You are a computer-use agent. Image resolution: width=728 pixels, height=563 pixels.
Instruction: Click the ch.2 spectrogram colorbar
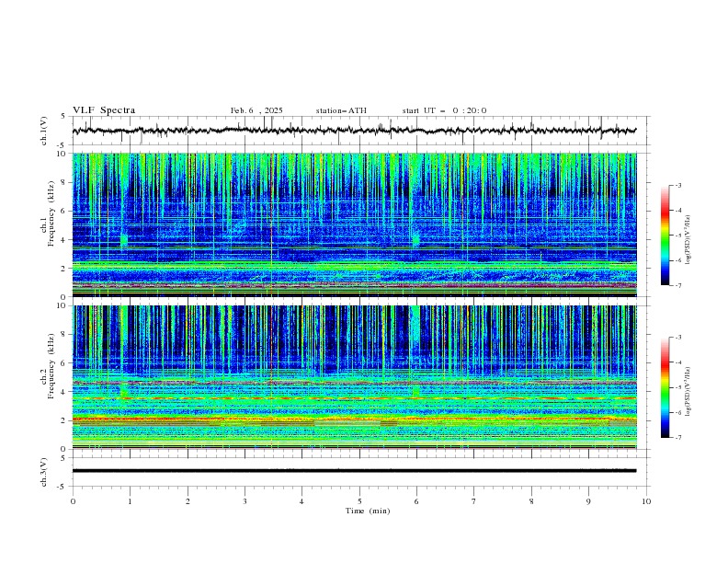click(665, 387)
